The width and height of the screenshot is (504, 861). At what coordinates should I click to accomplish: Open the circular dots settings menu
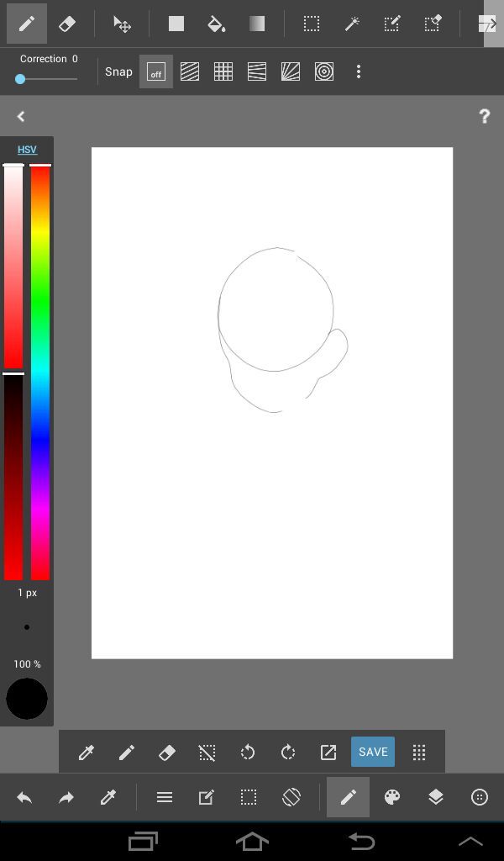pyautogui.click(x=480, y=797)
